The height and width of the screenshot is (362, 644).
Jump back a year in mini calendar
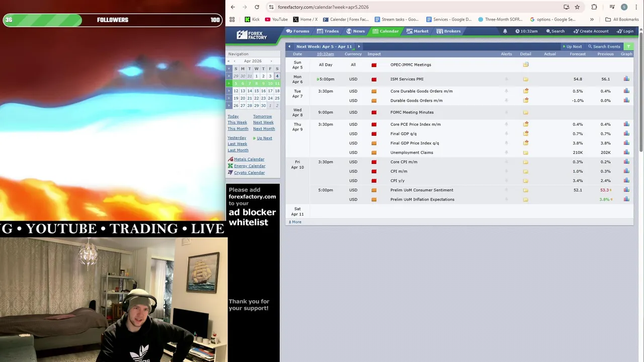point(229,61)
